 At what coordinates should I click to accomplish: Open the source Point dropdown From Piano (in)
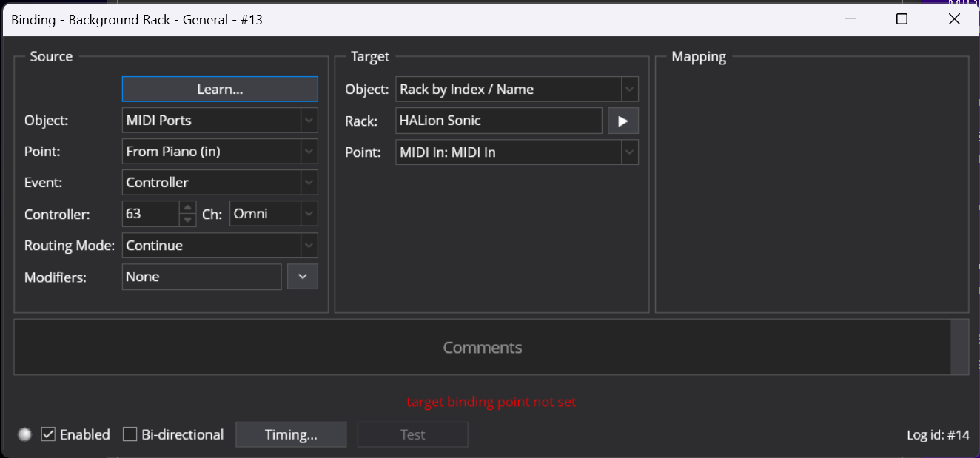pyautogui.click(x=220, y=152)
